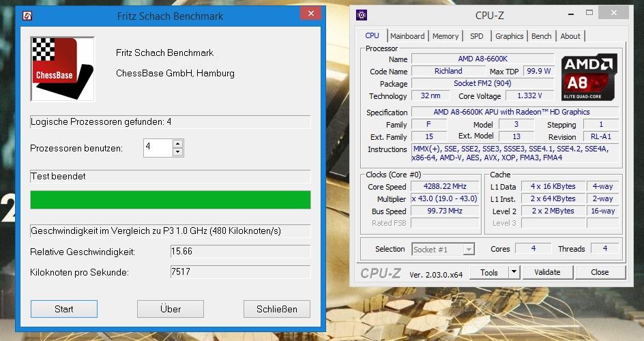Screen dimensions: 644x341
Task: Switch to the Bench tab
Action: [x=541, y=36]
